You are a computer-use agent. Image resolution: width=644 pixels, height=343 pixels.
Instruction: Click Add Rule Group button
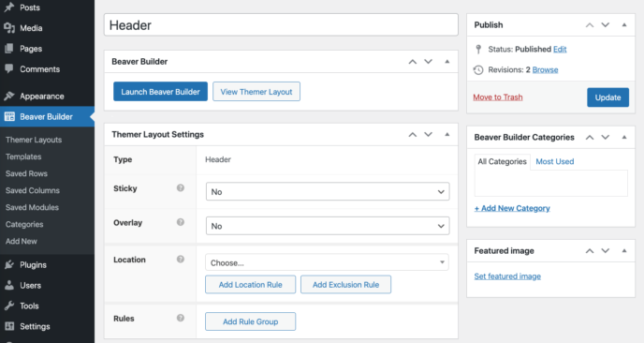(251, 321)
